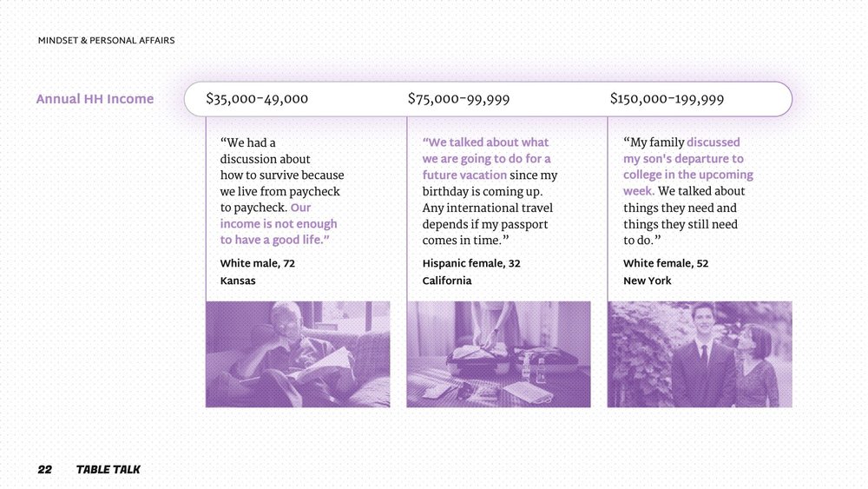Screen dimensions: 868x489
Task: Click the 'White female, 52' attribution
Action: click(x=666, y=263)
